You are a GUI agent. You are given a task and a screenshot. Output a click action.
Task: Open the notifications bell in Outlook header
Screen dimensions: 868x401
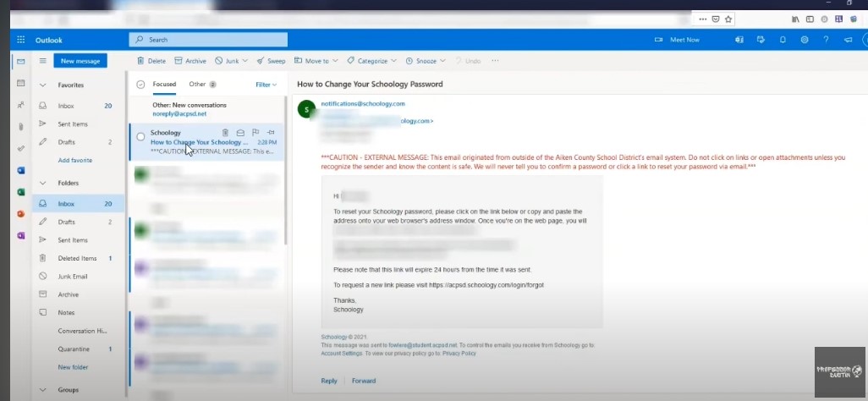783,40
